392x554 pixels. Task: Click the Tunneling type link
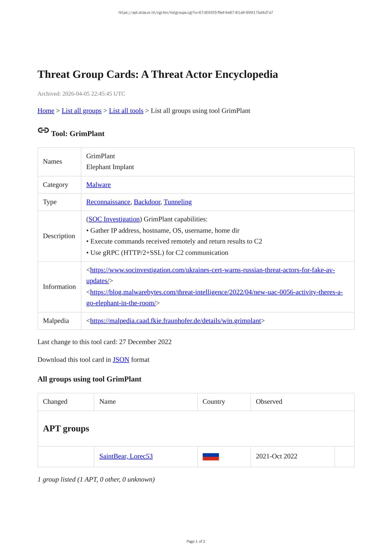click(x=177, y=202)
